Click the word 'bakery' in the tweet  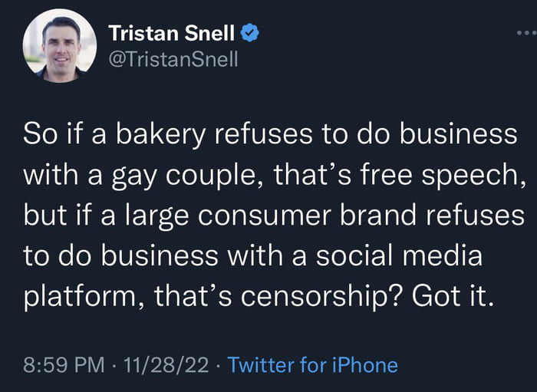click(160, 135)
